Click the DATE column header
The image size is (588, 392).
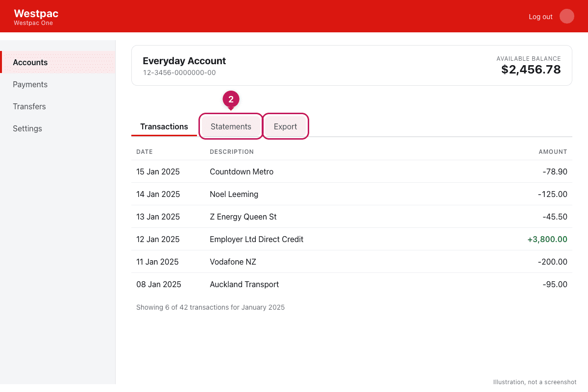[145, 152]
